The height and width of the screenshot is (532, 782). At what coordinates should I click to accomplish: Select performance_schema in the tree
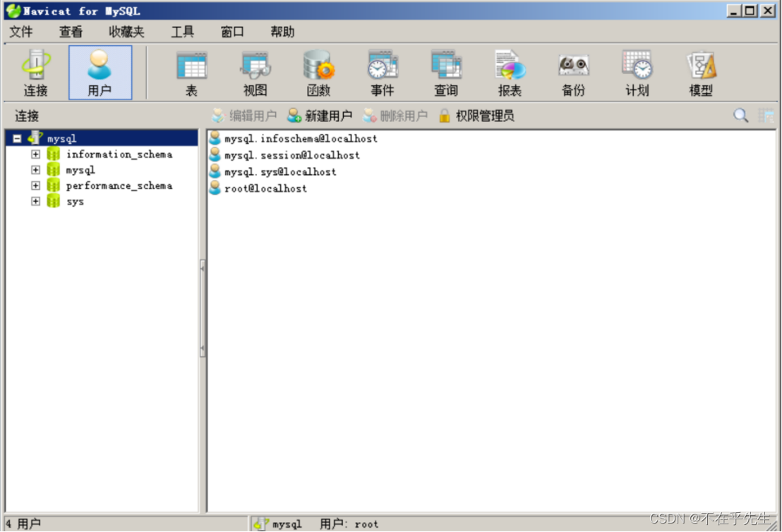(119, 186)
